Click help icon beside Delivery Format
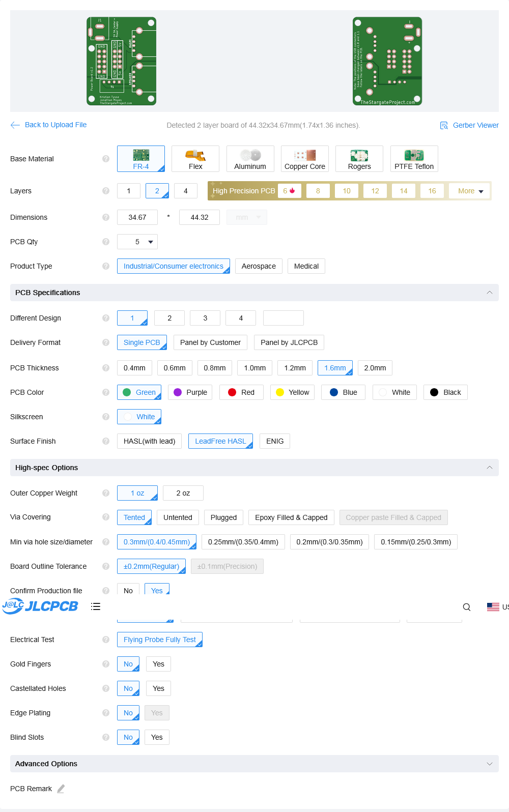Viewport: 509px width, 812px height. pyautogui.click(x=106, y=342)
